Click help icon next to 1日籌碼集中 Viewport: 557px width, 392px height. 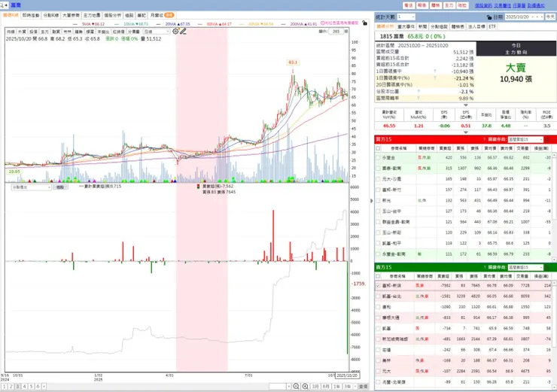(x=435, y=71)
